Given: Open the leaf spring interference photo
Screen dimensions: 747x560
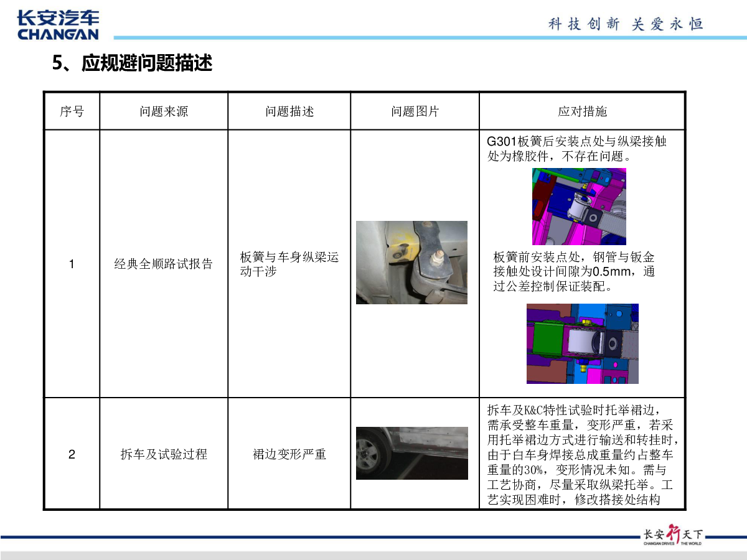Looking at the screenshot, I should (x=411, y=263).
